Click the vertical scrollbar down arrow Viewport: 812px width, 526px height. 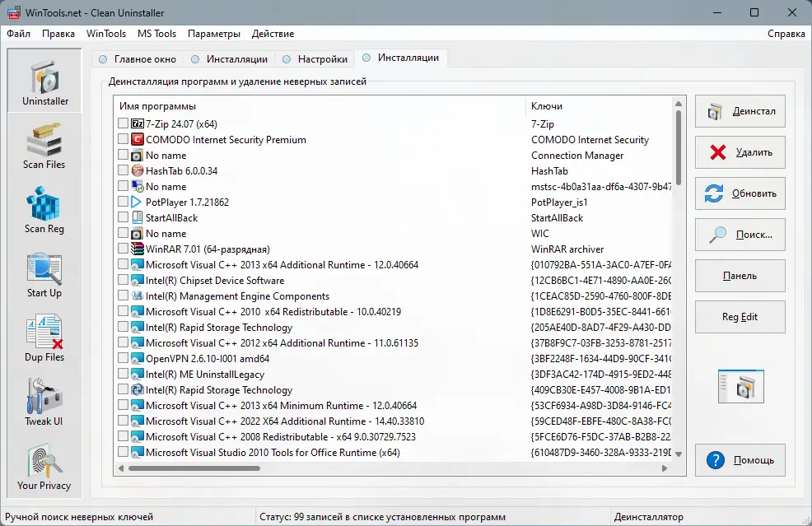click(679, 454)
